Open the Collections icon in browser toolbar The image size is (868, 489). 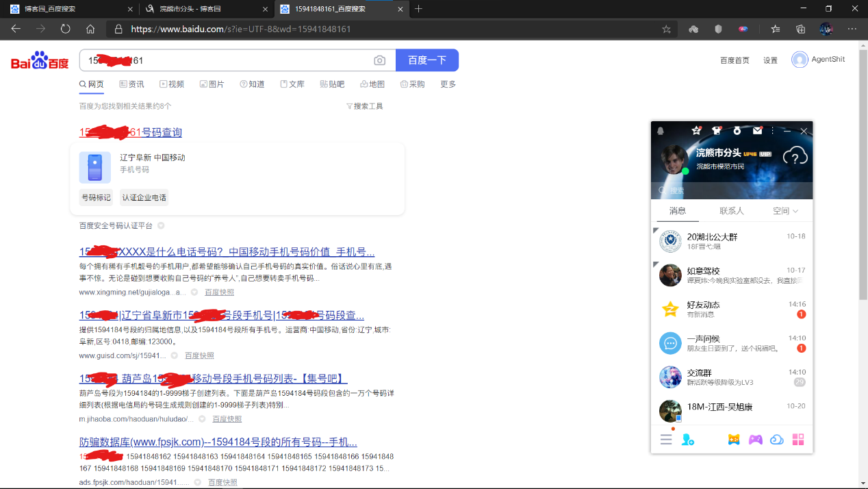click(800, 29)
